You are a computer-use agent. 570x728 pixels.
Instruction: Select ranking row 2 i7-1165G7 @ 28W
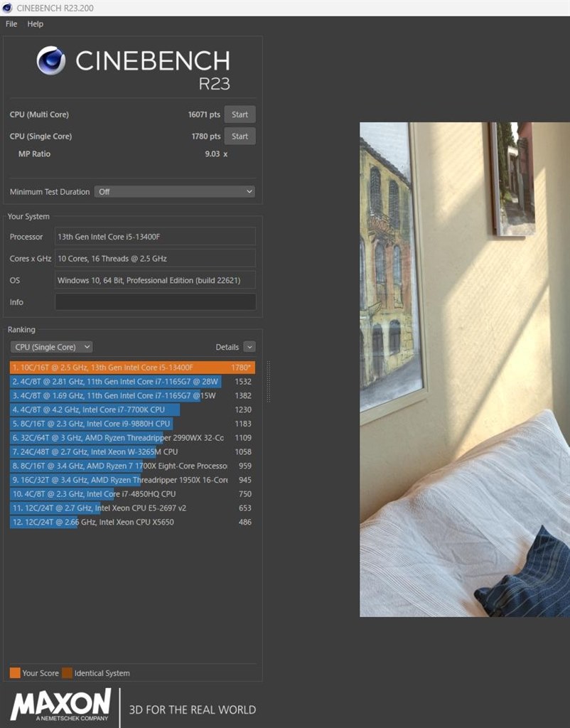(132, 381)
